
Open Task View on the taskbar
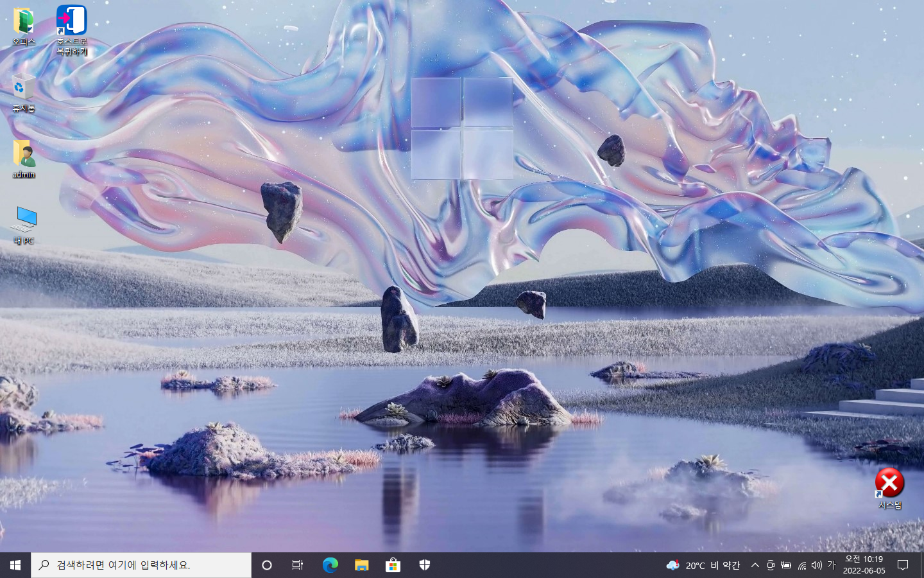pos(298,565)
